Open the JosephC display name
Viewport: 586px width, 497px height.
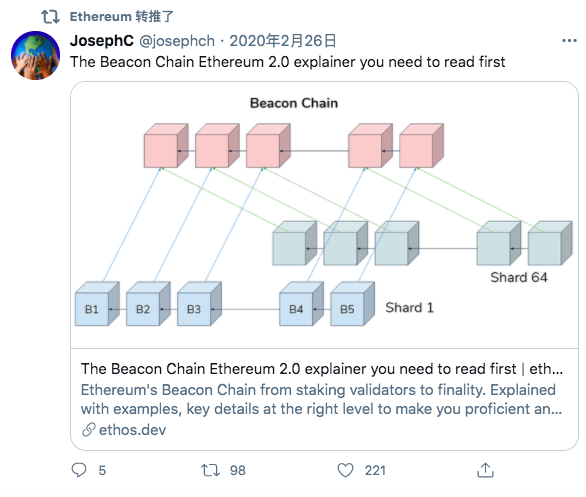[102, 41]
